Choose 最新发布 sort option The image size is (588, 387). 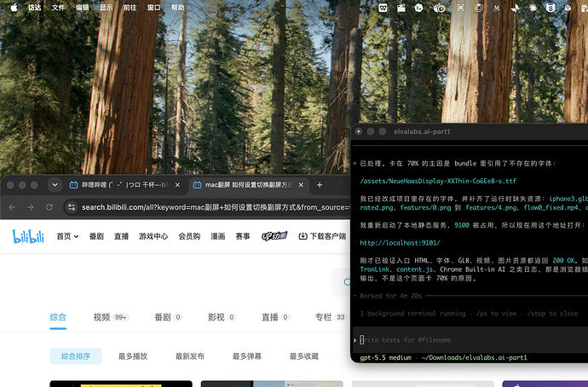[190, 356]
